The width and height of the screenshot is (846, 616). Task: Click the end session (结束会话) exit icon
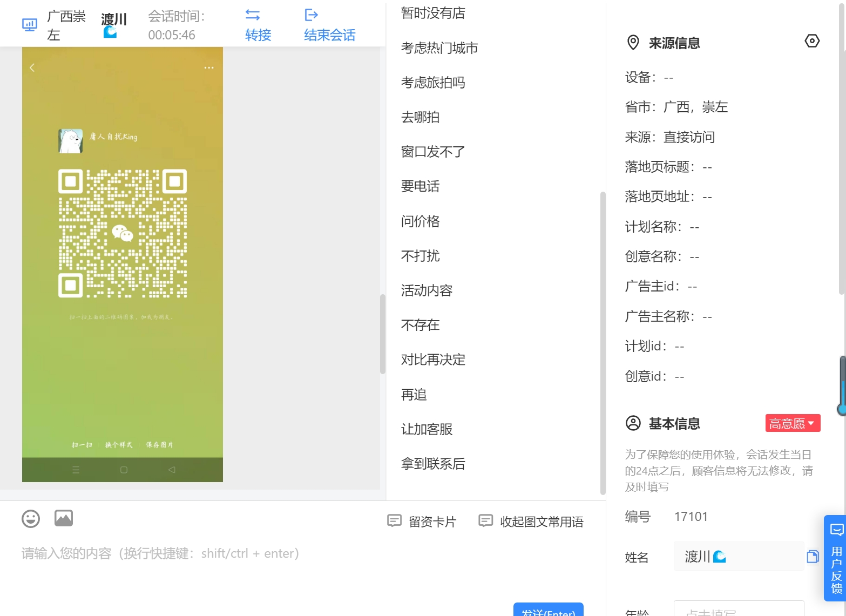coord(312,15)
